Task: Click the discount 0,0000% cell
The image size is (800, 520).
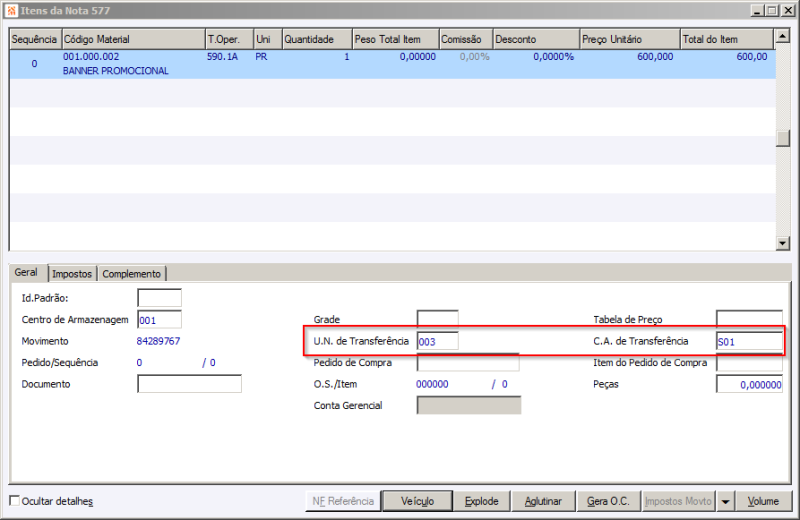Action: tap(554, 57)
